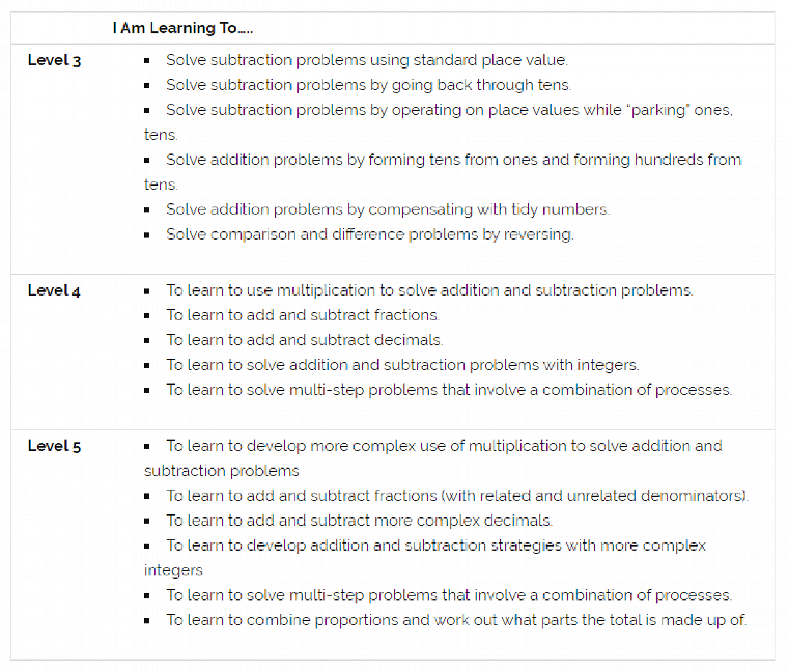Click the 'Level 5' row label
Viewport: 788px width, 672px height.
[54, 446]
